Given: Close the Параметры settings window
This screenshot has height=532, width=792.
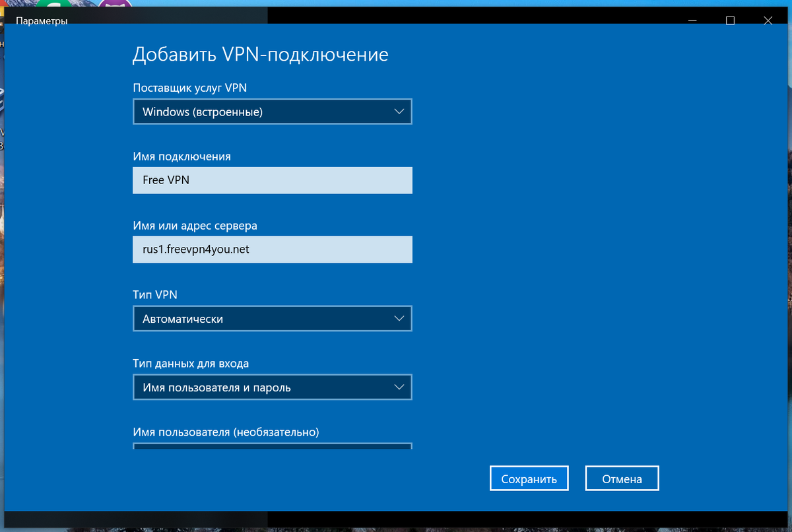Looking at the screenshot, I should pyautogui.click(x=768, y=20).
